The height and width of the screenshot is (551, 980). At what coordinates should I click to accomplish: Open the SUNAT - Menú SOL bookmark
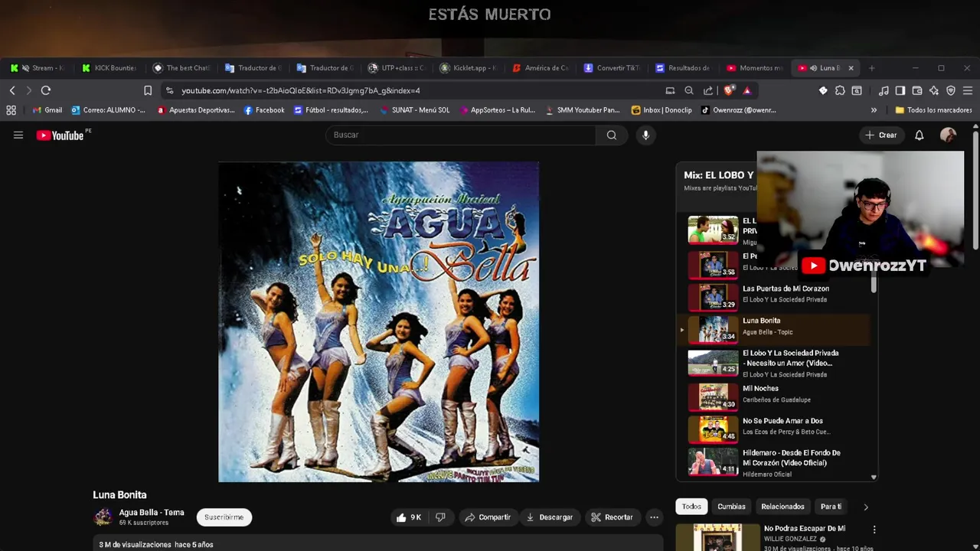coord(413,110)
